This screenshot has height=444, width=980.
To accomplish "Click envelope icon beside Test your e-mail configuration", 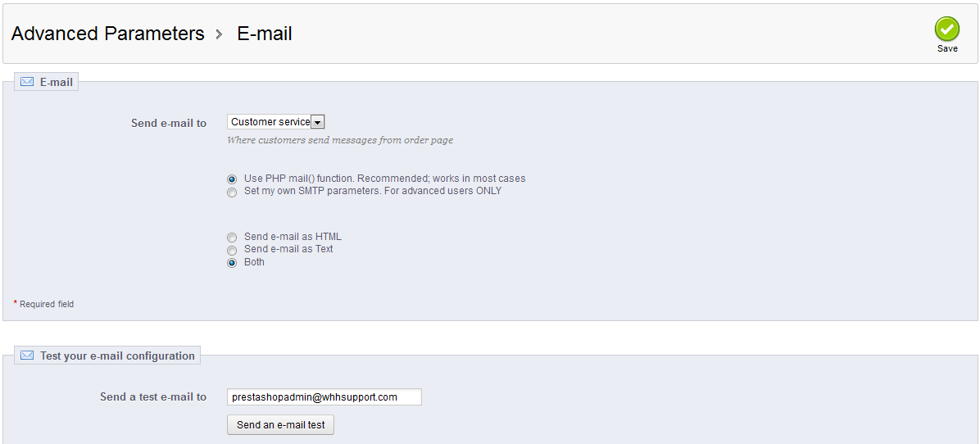I will (27, 356).
